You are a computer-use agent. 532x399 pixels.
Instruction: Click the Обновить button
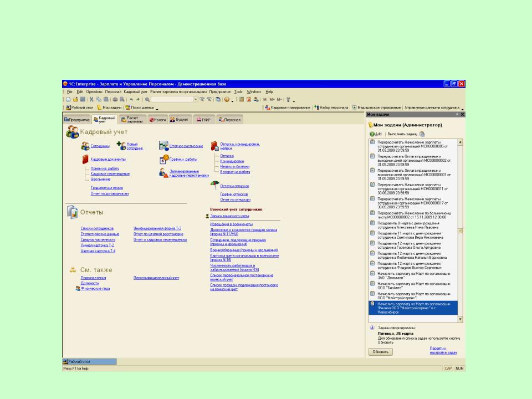[x=381, y=352]
